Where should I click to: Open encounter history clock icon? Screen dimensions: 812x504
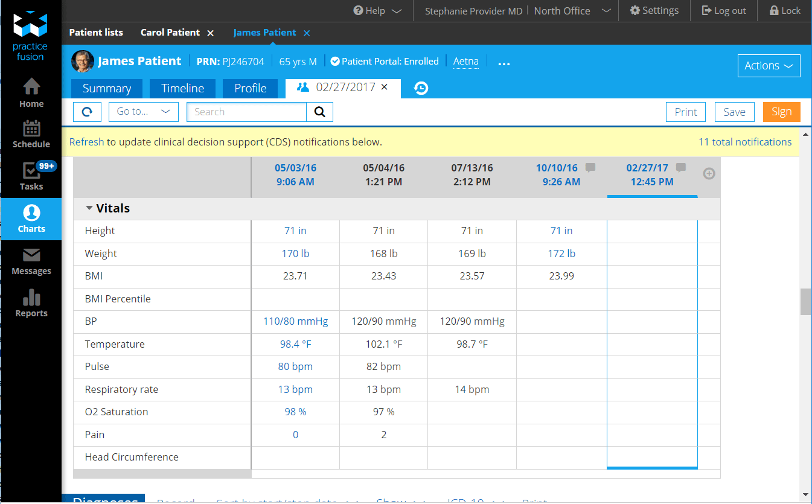pos(421,88)
